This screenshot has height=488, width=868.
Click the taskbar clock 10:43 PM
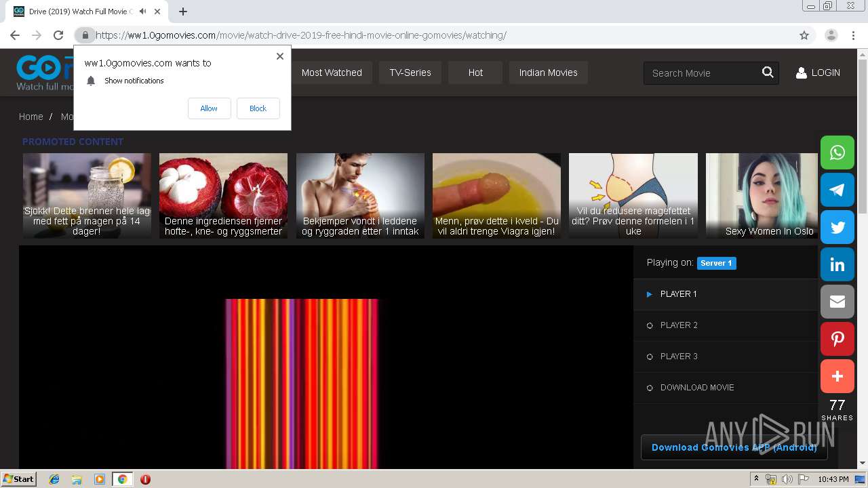click(x=833, y=479)
